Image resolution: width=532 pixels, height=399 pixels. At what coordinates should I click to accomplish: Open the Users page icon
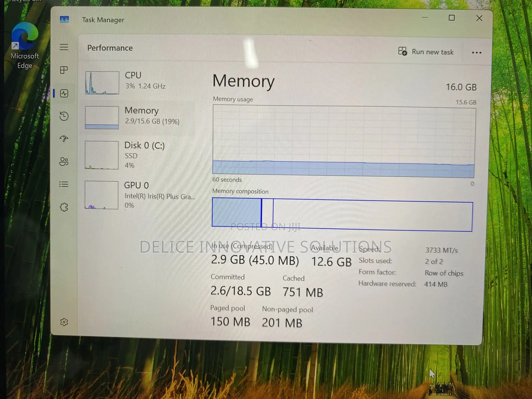point(64,162)
